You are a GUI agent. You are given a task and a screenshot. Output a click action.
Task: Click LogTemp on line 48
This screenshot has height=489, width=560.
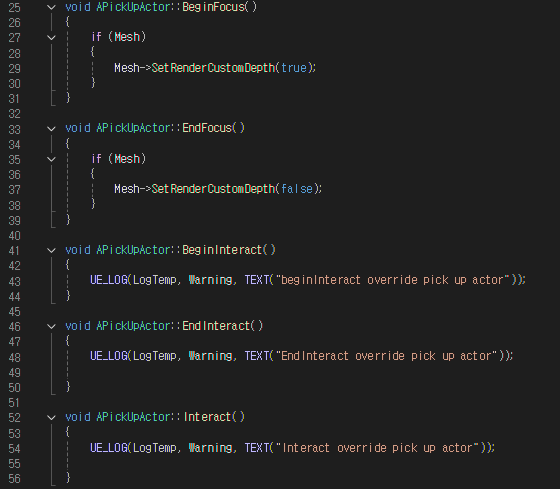154,356
